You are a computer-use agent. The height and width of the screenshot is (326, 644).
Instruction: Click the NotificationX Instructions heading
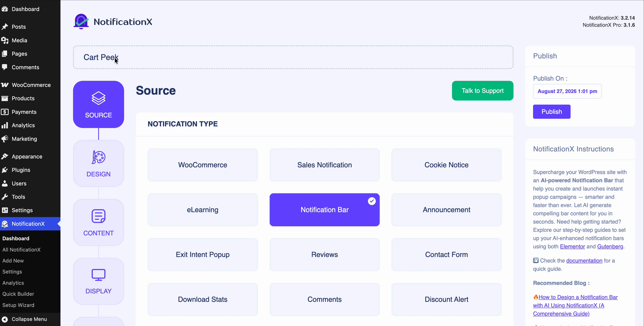click(573, 149)
